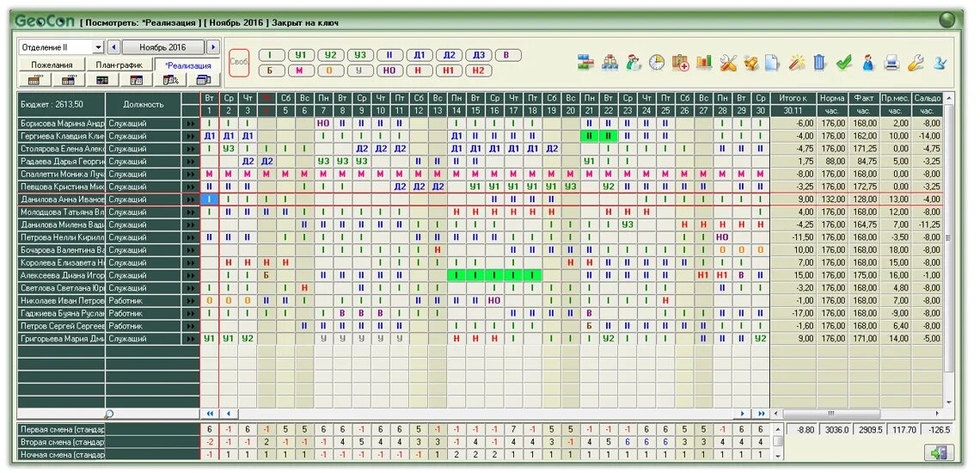
Task: Click the Бюджет : 2613,50 header cell
Action: pyautogui.click(x=61, y=104)
